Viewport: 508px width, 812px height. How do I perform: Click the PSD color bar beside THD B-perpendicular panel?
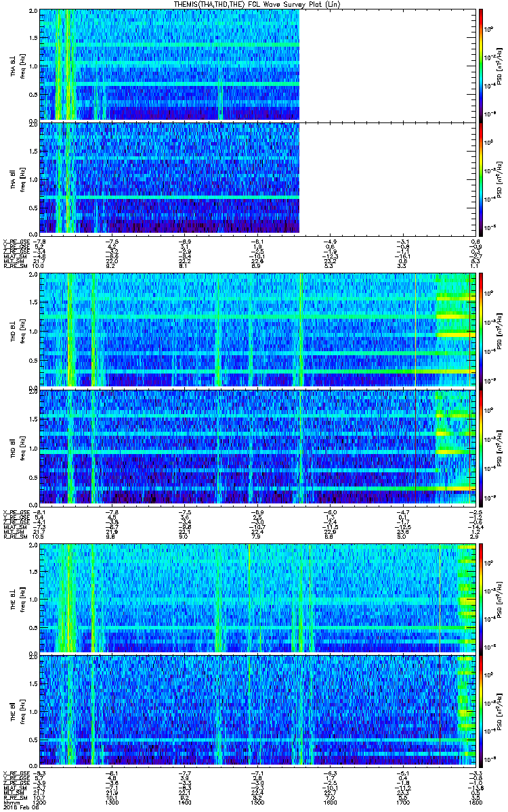click(x=481, y=330)
